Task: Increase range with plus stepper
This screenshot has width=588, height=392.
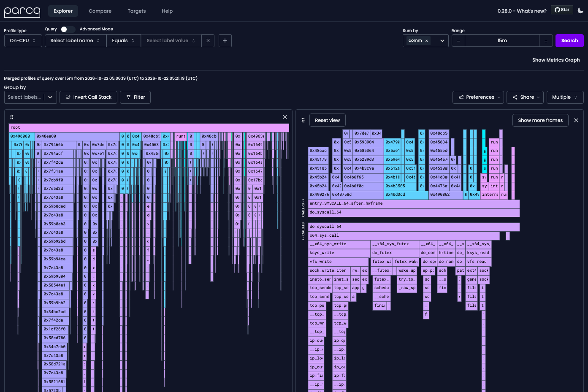Action: 546,41
